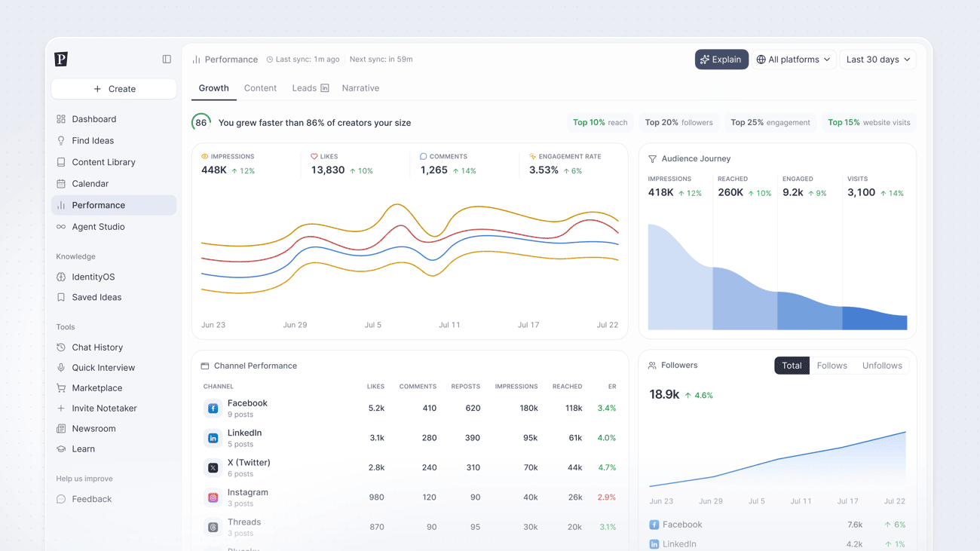Image resolution: width=980 pixels, height=551 pixels.
Task: Click the Invite Notetaker plus icon
Action: point(61,409)
